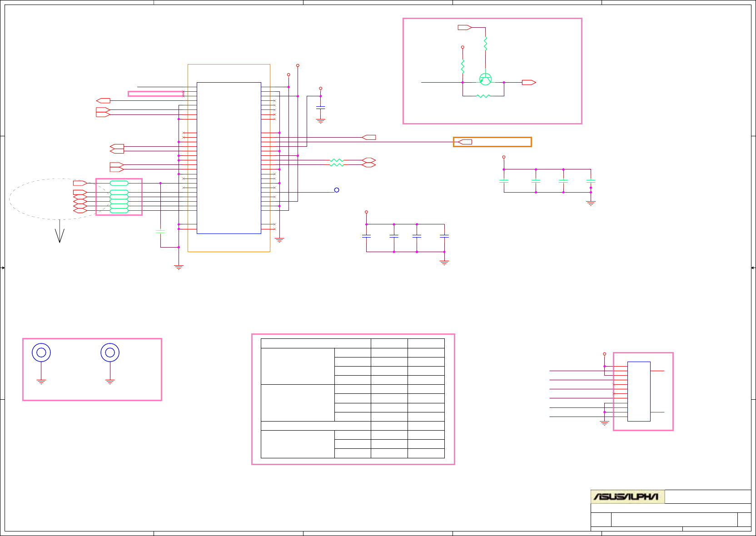
Task: Click the orange highlighted net label box
Action: coord(492,142)
